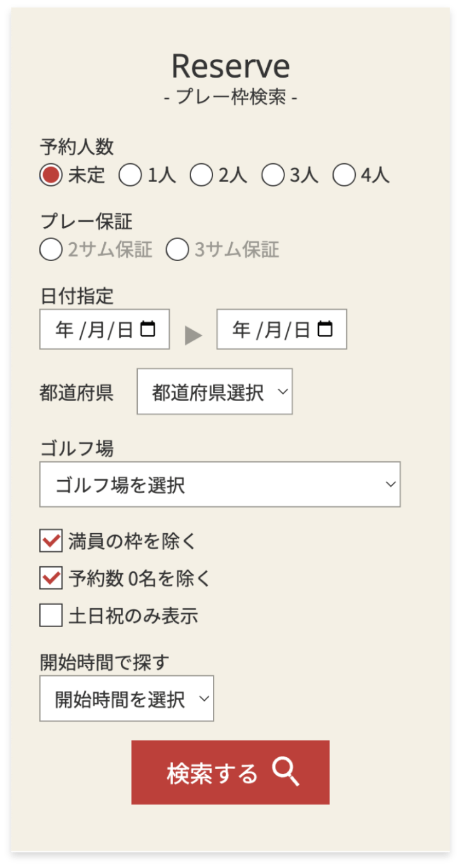The width and height of the screenshot is (461, 868).
Task: Click the gray arrow between date fields
Action: (x=194, y=335)
